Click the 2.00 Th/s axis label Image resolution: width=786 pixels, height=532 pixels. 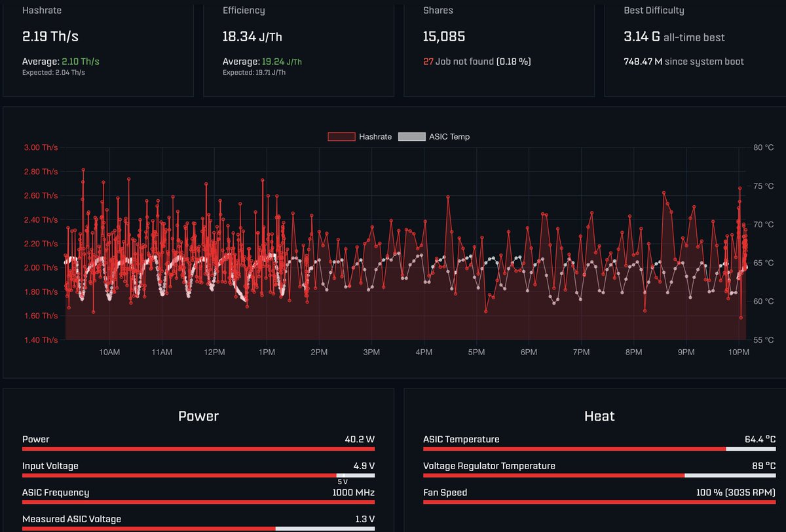pos(41,267)
